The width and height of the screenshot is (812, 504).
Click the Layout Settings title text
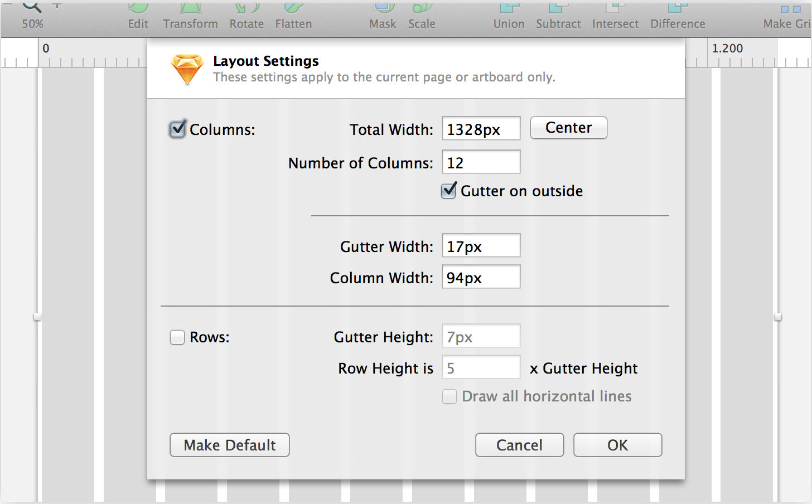[x=266, y=61]
